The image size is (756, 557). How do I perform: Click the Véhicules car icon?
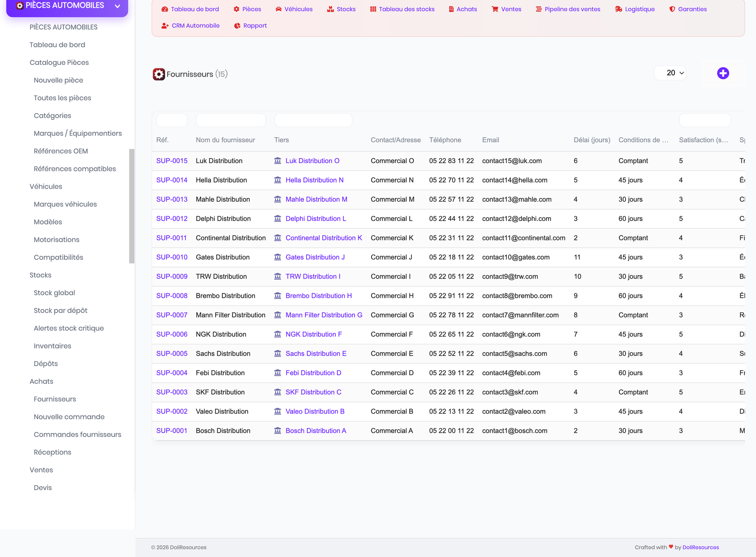pos(279,9)
